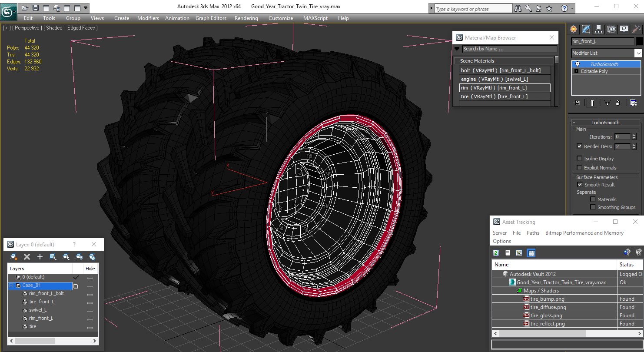Collapse the TurboSmooth rollout

click(x=574, y=123)
